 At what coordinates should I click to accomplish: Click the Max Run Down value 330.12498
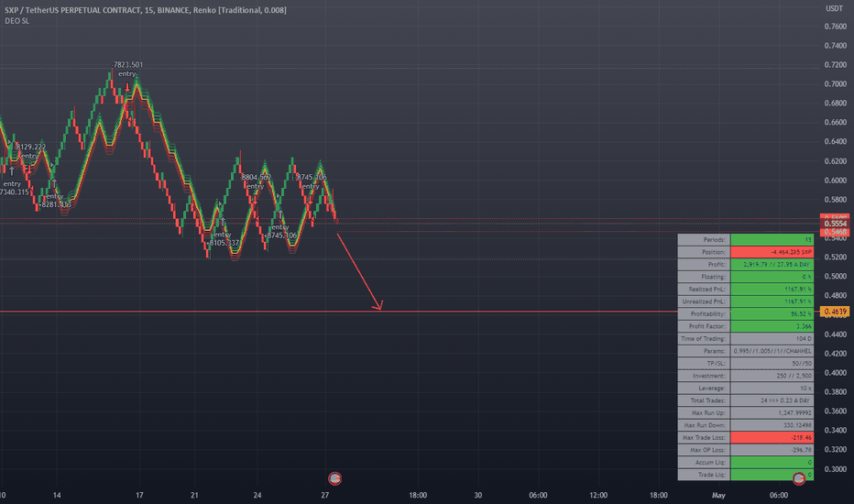772,425
